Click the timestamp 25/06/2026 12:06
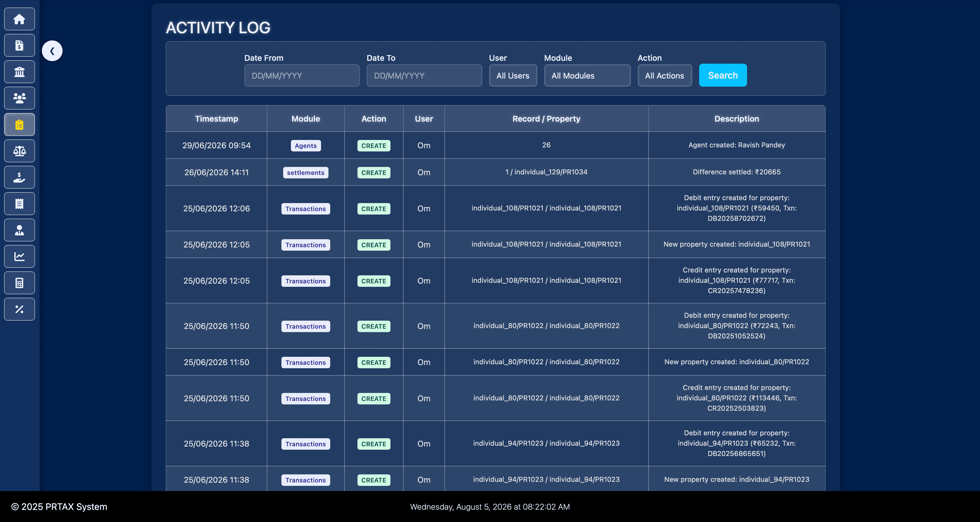The image size is (980, 522). click(217, 209)
